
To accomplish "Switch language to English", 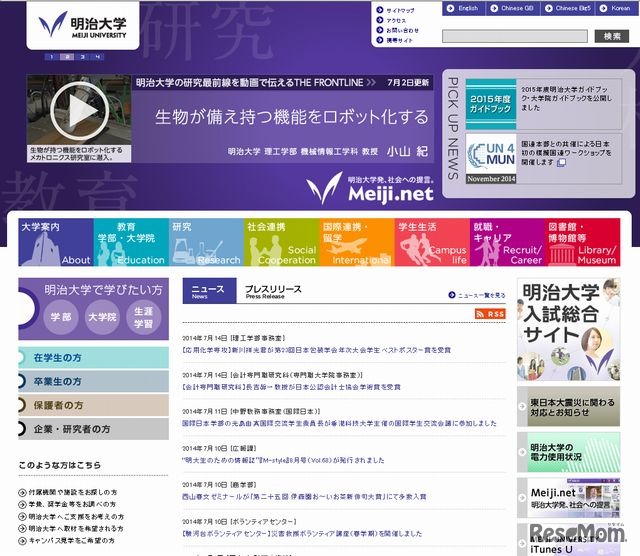I will click(463, 8).
